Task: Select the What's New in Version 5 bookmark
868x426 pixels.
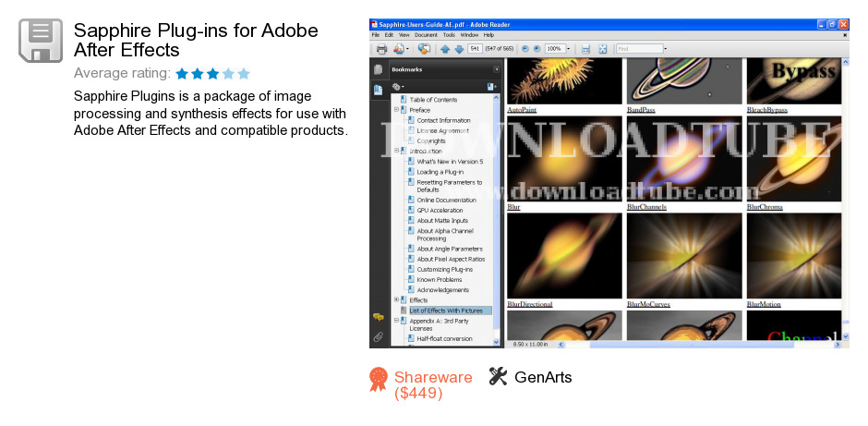Action: pyautogui.click(x=450, y=161)
